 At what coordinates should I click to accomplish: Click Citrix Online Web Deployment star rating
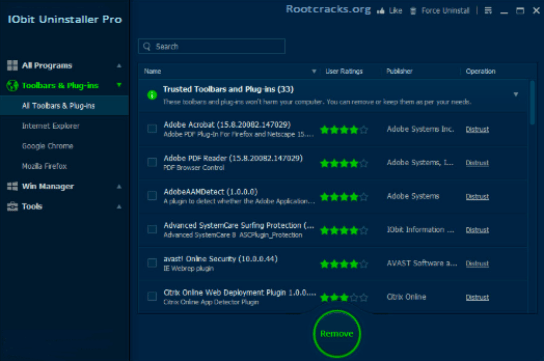(x=344, y=298)
